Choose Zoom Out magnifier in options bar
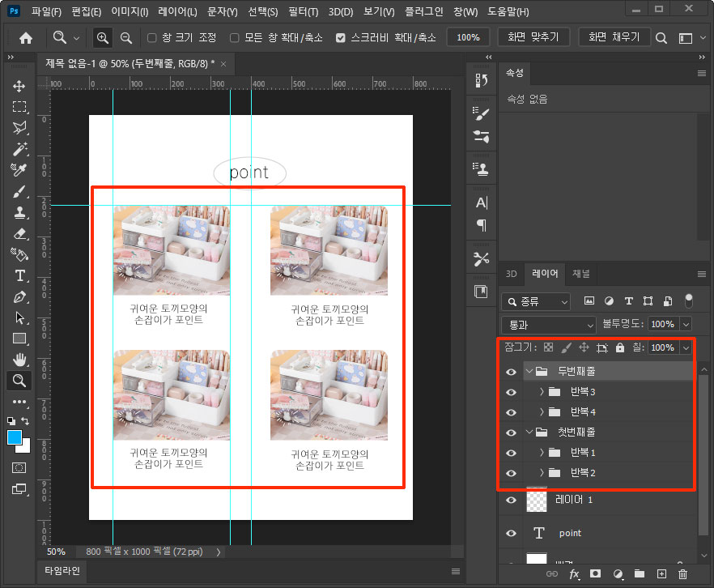 pos(126,38)
